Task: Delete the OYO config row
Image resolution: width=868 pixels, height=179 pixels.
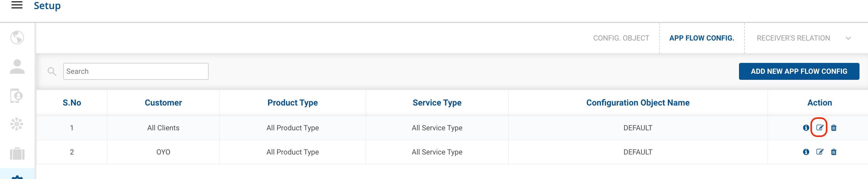Action: pyautogui.click(x=834, y=152)
